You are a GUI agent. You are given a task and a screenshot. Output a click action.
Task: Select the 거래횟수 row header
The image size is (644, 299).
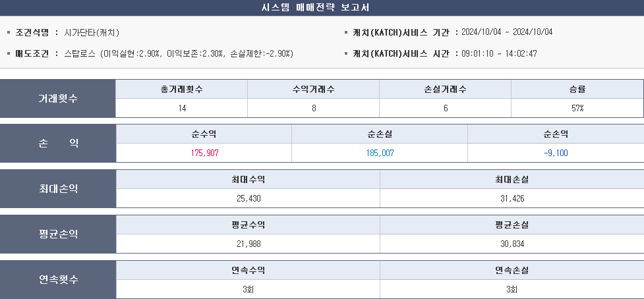click(58, 99)
